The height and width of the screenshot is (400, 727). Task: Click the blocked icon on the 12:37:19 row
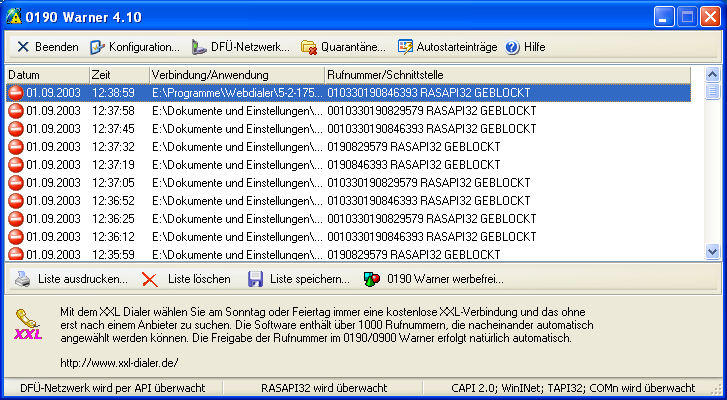(16, 165)
